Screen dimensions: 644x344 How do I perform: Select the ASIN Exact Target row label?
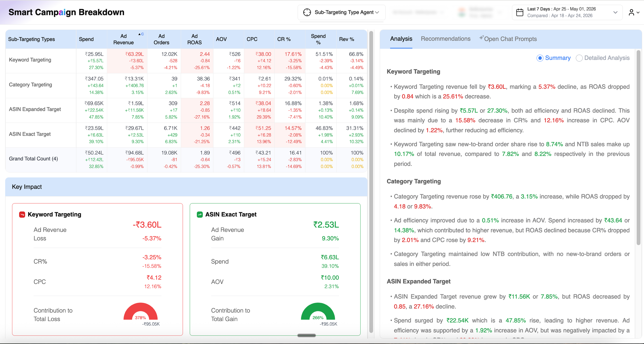[x=30, y=134]
